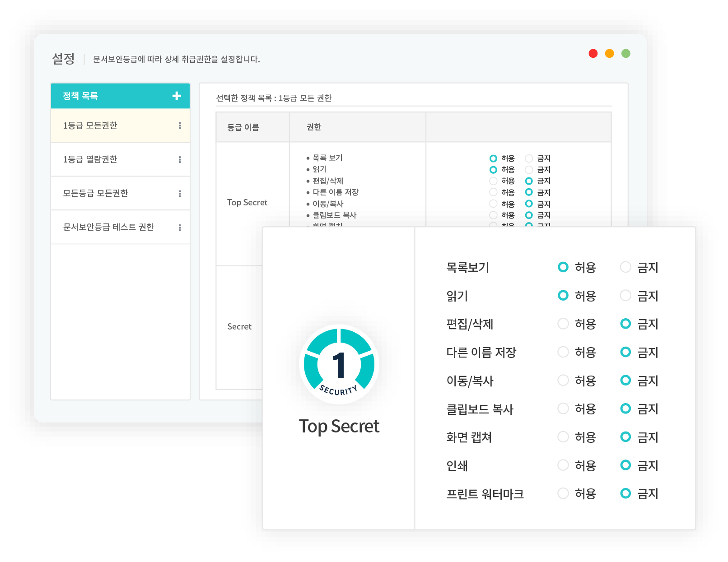Click the Secret grade row label
The width and height of the screenshot is (728, 562).
click(x=239, y=326)
